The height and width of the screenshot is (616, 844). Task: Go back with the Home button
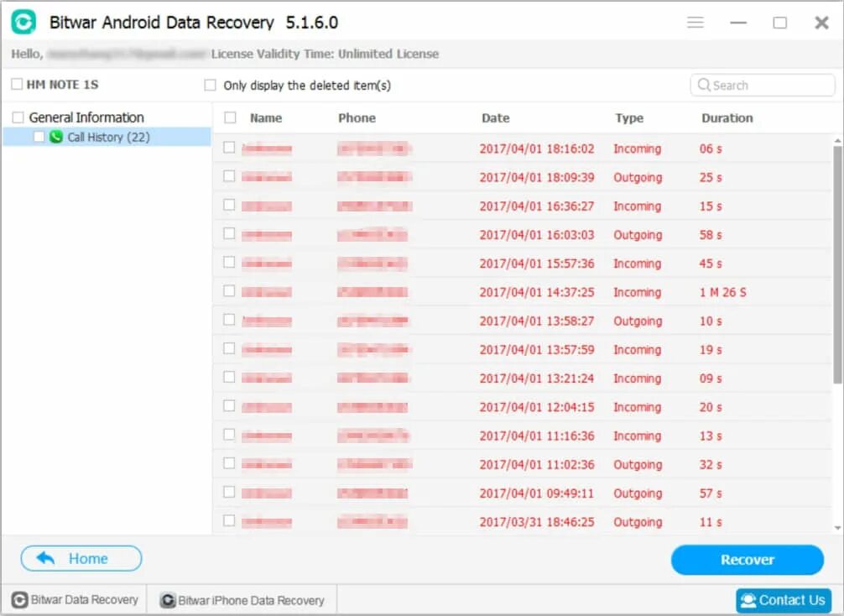click(81, 558)
